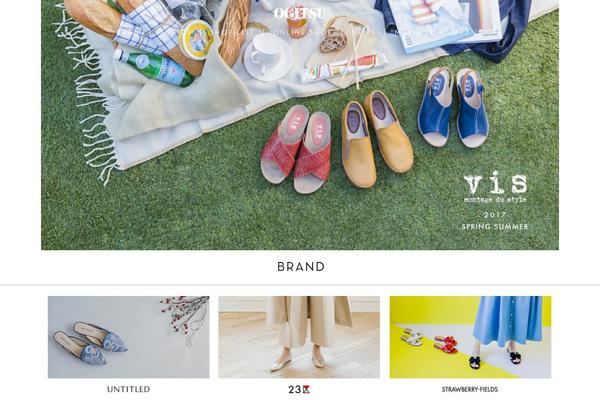Click the green water bottle in banner

[153, 67]
